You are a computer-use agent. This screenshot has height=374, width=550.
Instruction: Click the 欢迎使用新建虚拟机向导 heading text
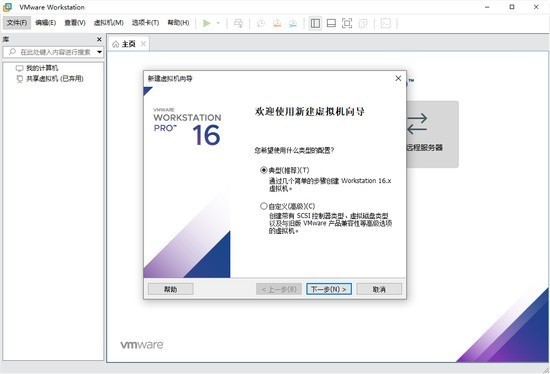pos(310,112)
